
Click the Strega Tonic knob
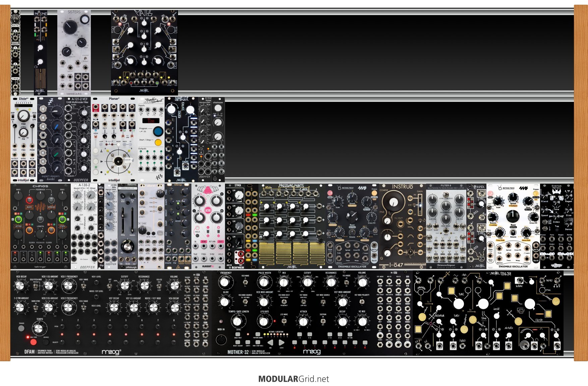[458, 304]
